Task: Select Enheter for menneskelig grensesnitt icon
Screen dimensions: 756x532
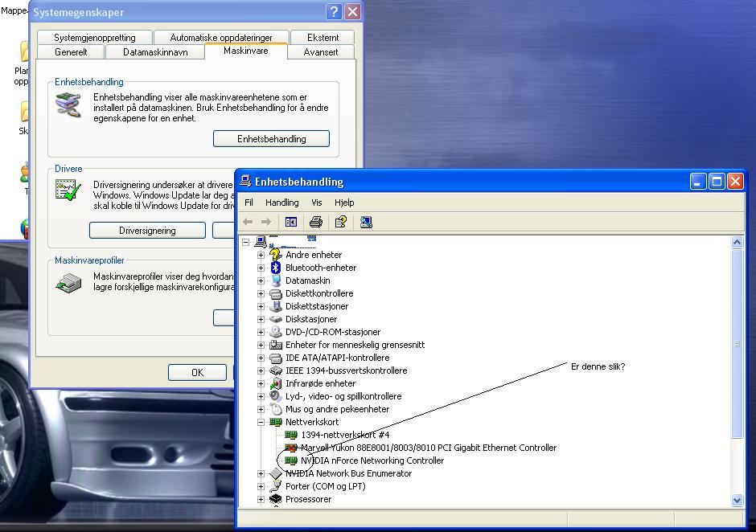Action: pos(275,345)
